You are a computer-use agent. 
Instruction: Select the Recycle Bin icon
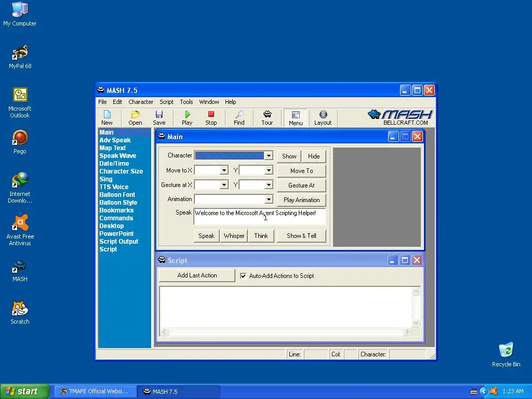(x=506, y=354)
